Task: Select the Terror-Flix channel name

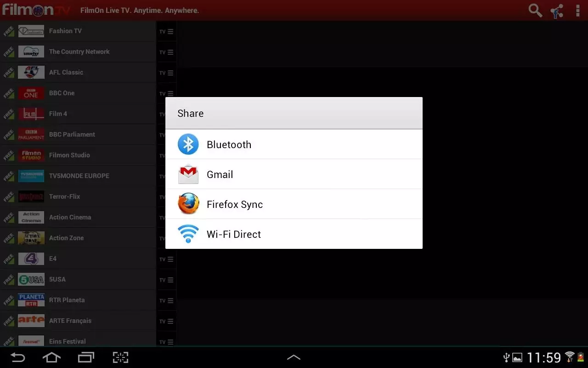Action: pos(64,196)
